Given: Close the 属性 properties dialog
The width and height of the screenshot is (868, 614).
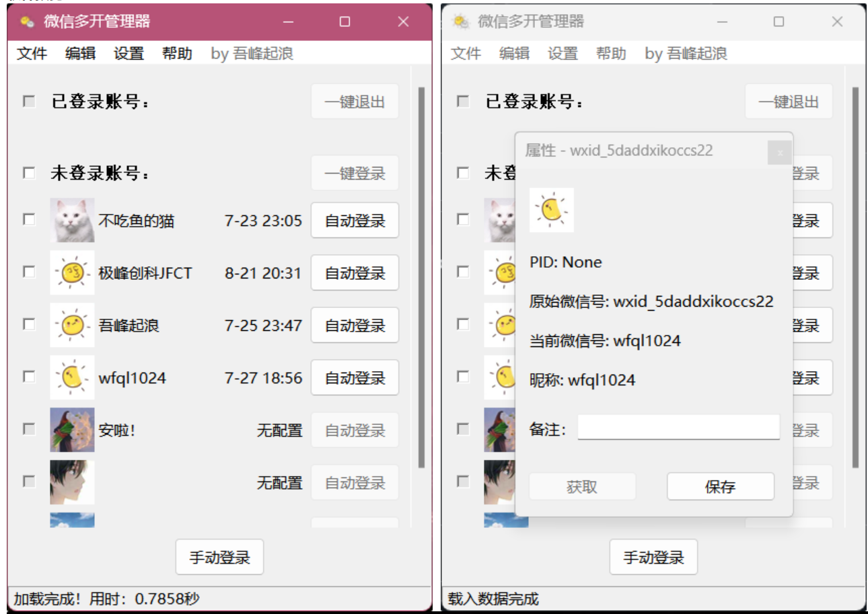Looking at the screenshot, I should click(x=780, y=153).
